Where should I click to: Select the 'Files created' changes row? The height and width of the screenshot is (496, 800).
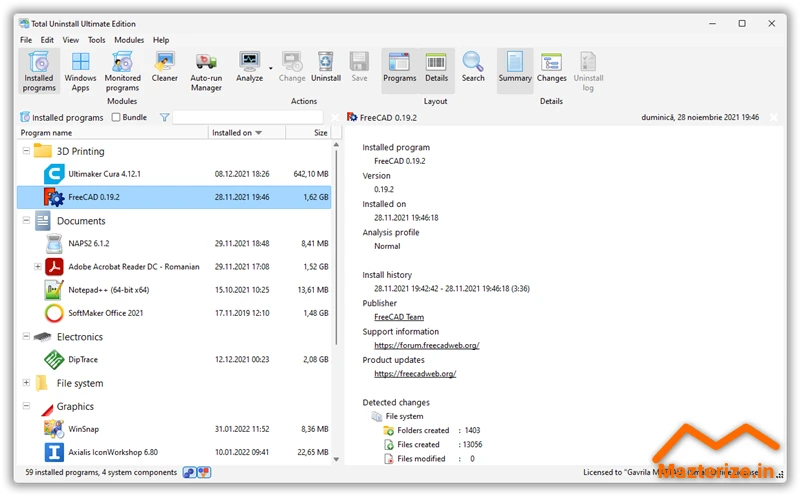click(433, 444)
